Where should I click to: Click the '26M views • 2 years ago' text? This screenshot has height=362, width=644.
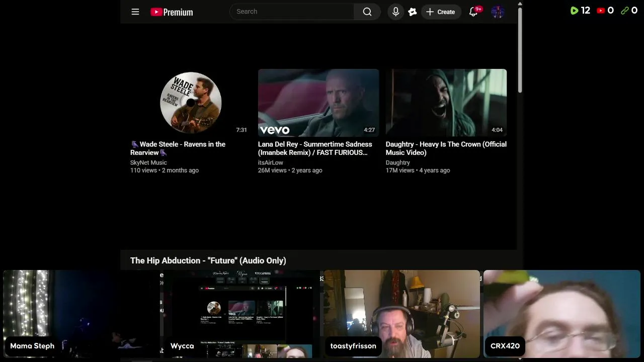click(x=290, y=170)
